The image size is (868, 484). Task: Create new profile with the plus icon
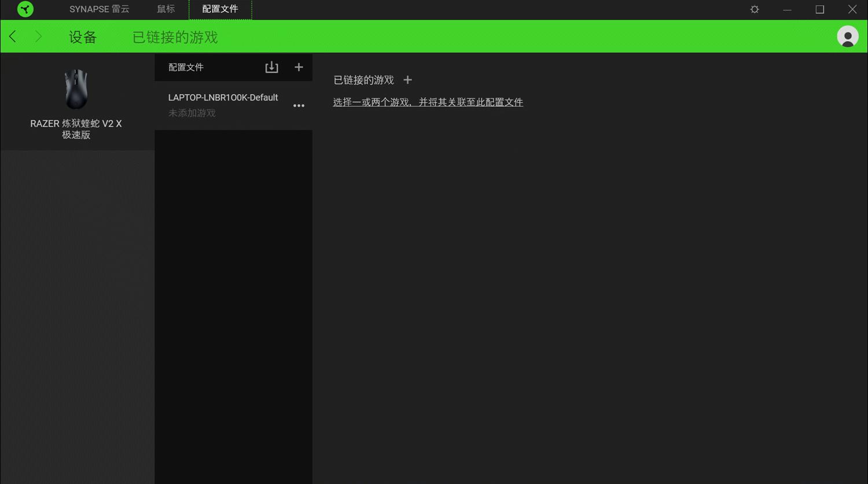(x=299, y=66)
